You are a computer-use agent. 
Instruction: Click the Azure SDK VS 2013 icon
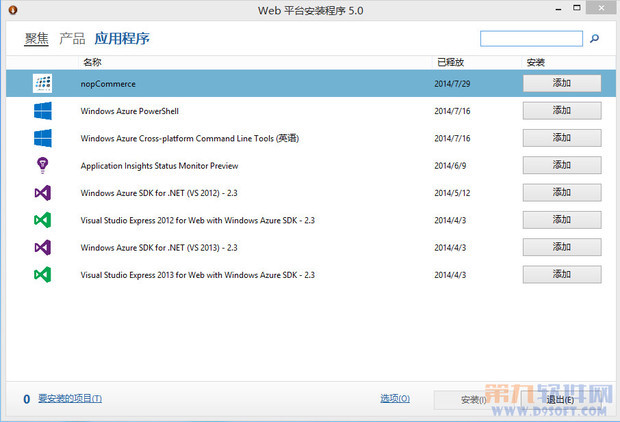(43, 247)
